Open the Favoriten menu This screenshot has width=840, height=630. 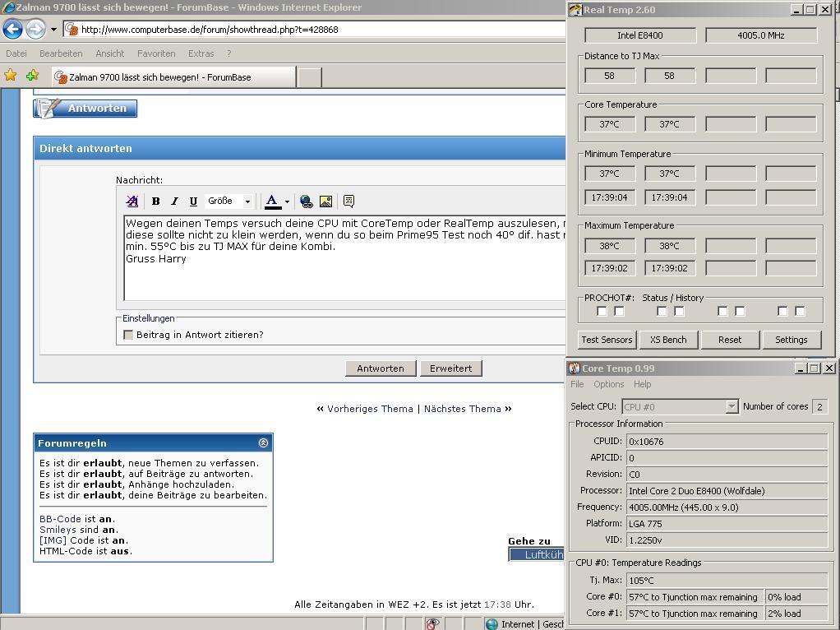coord(156,53)
